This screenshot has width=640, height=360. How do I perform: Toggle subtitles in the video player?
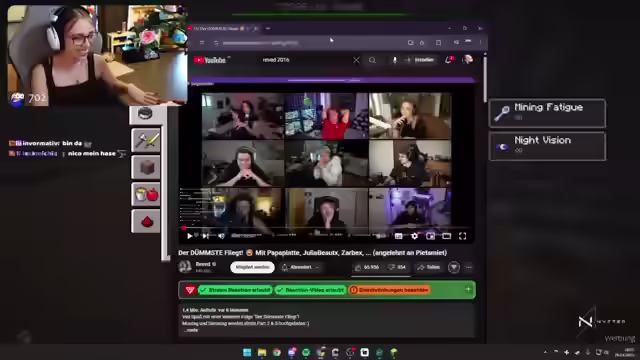point(399,236)
